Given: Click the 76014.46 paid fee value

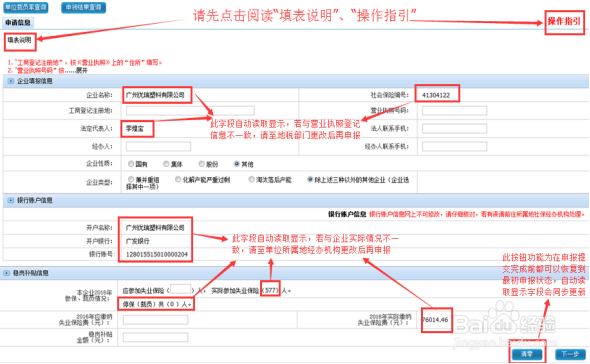Looking at the screenshot, I should point(435,320).
